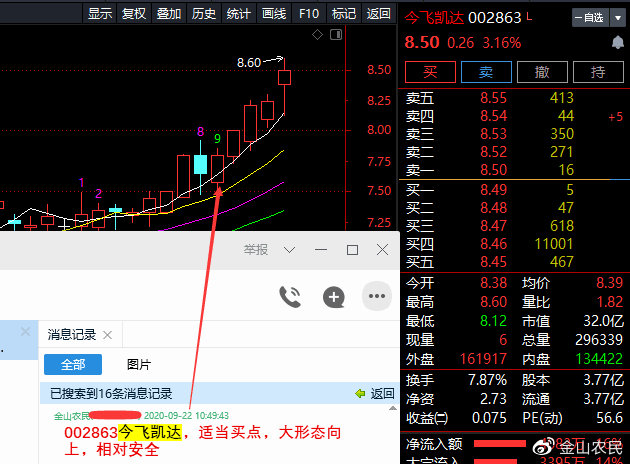Click the message timestamp 2020-09-22 10:49:43
The image size is (630, 464).
click(x=186, y=415)
